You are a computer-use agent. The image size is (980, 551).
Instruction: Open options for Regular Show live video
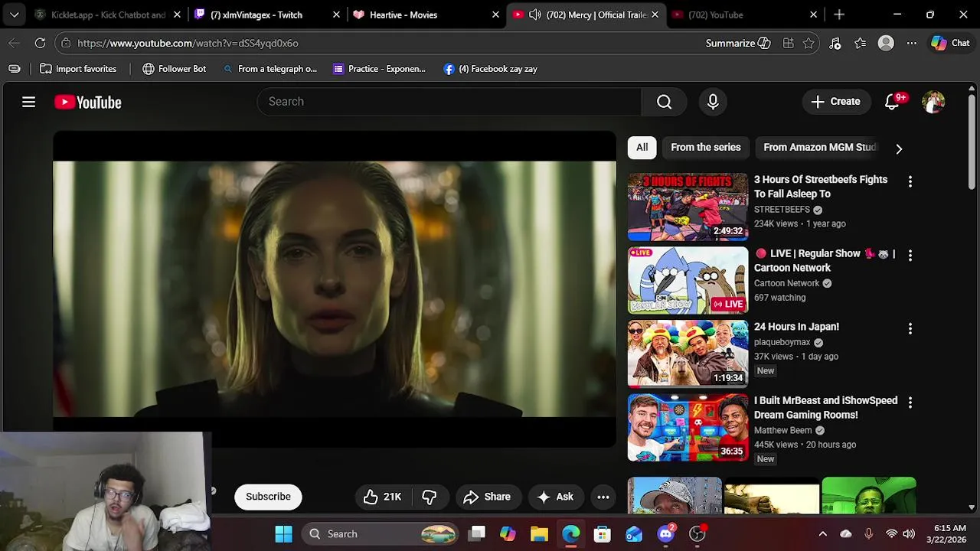coord(910,256)
